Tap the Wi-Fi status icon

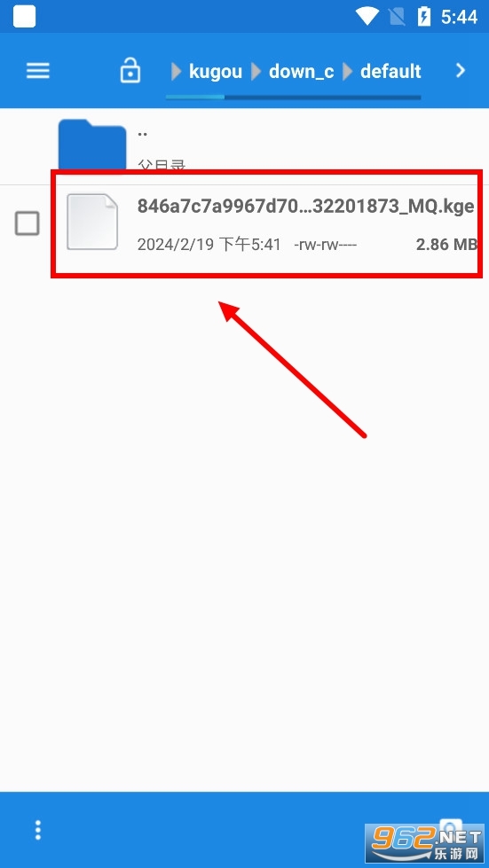[x=367, y=16]
